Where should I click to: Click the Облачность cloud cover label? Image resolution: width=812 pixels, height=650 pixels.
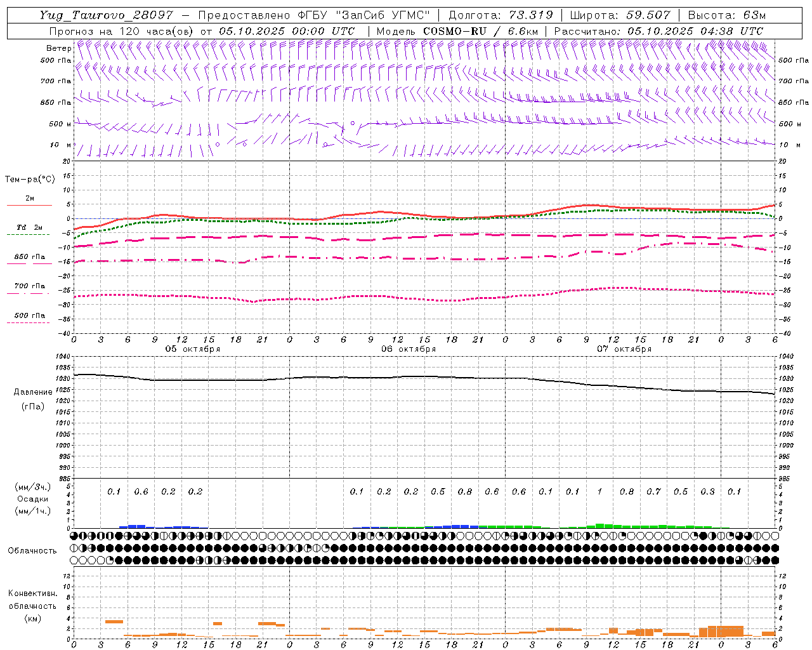32,550
